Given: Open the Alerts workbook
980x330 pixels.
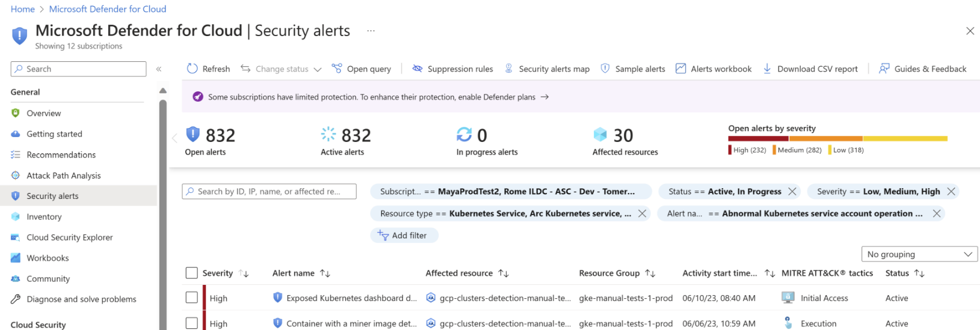Looking at the screenshot, I should pyautogui.click(x=713, y=69).
